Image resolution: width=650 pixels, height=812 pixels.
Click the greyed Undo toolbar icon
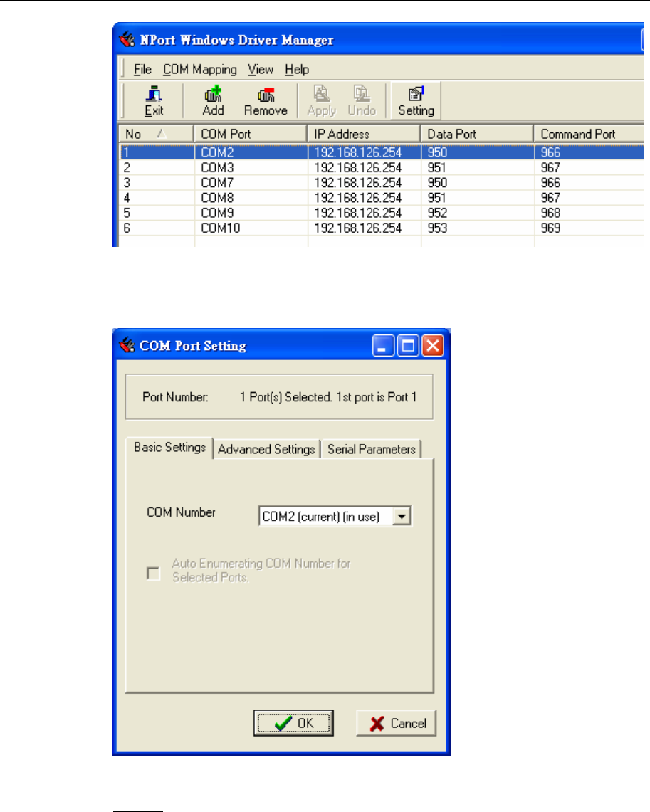click(x=362, y=101)
